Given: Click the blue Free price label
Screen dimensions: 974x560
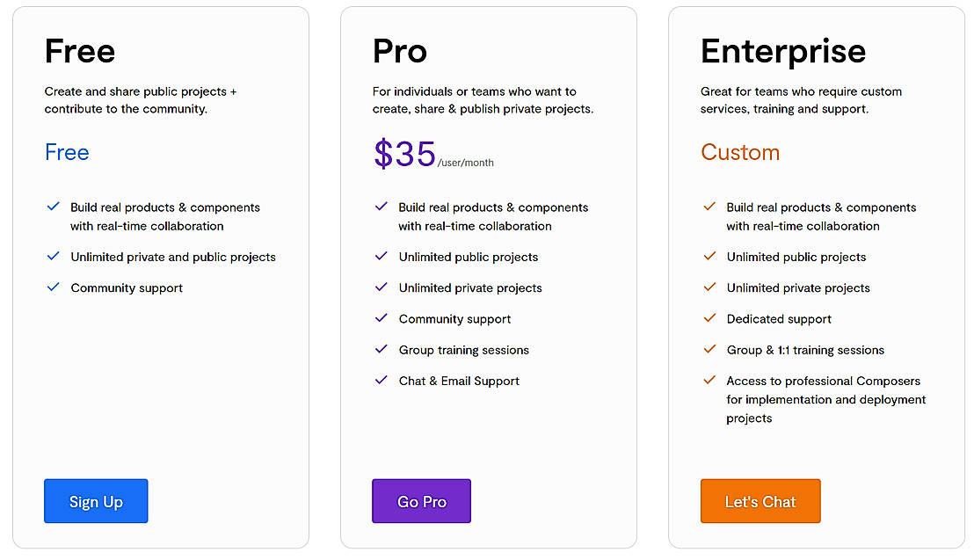Looking at the screenshot, I should 67,152.
